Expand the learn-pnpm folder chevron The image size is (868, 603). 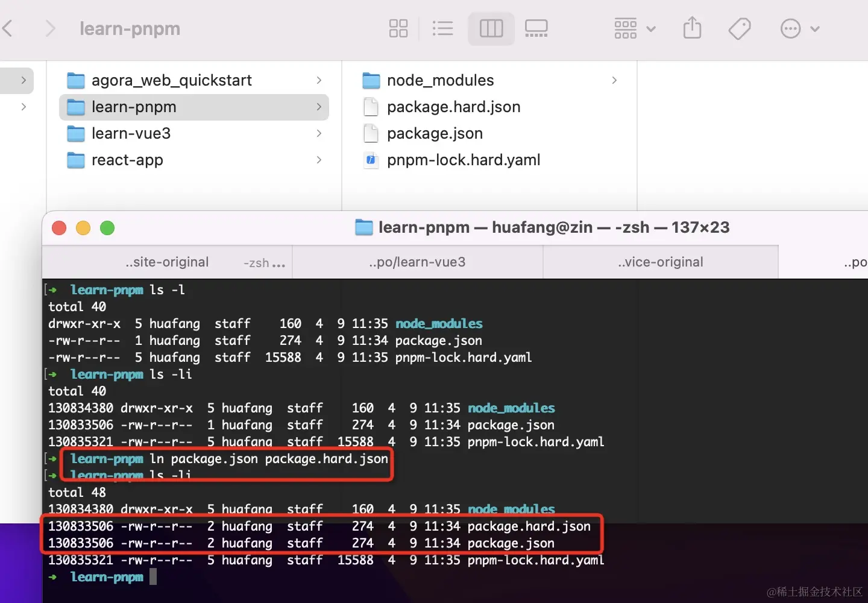pos(319,107)
